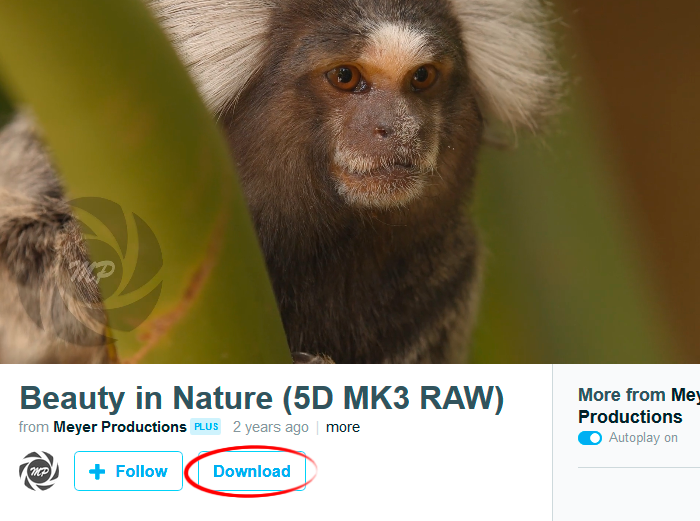
Task: Click the 'Autoplay on' label text
Action: (643, 438)
